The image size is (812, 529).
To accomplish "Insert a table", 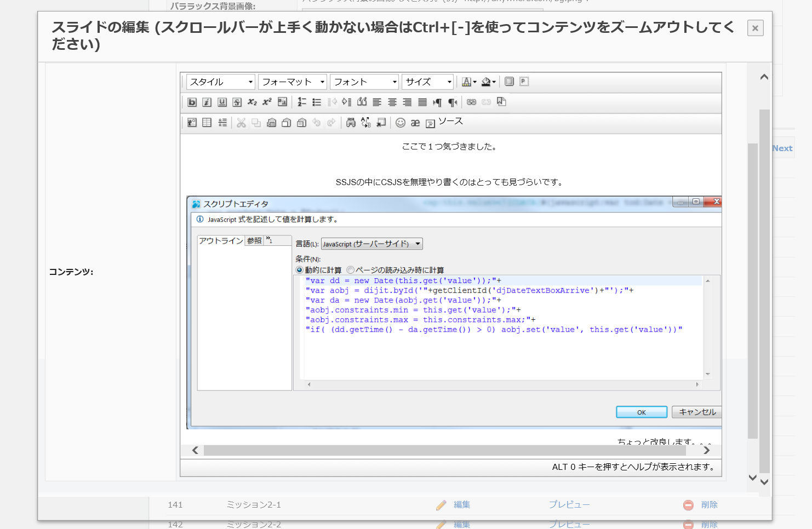I will [207, 123].
